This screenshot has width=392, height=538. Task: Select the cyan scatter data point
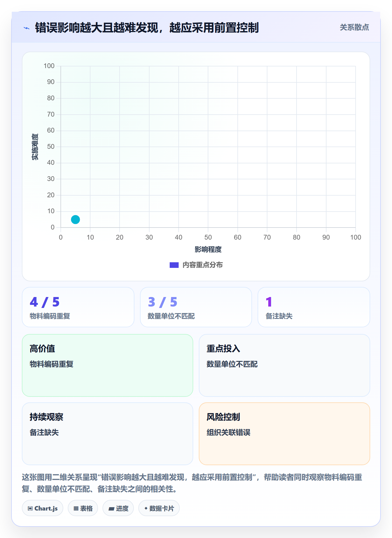coord(75,219)
